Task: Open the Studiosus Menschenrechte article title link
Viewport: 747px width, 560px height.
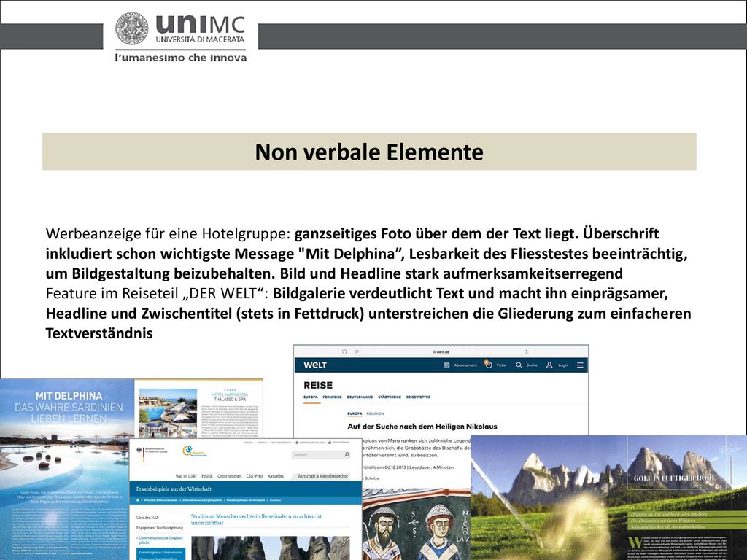Action: [x=256, y=519]
